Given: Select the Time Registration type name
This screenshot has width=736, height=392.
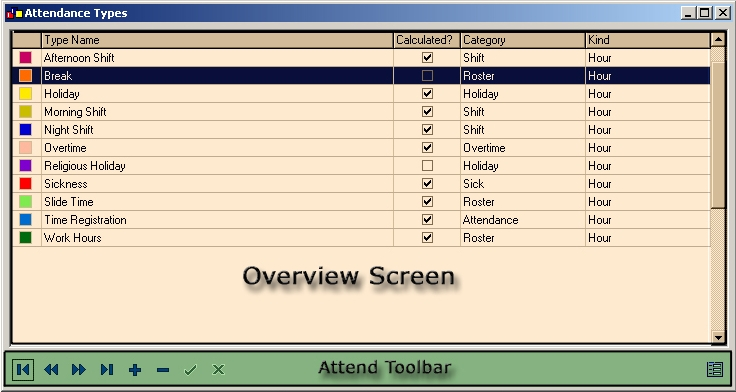Looking at the screenshot, I should (217, 220).
